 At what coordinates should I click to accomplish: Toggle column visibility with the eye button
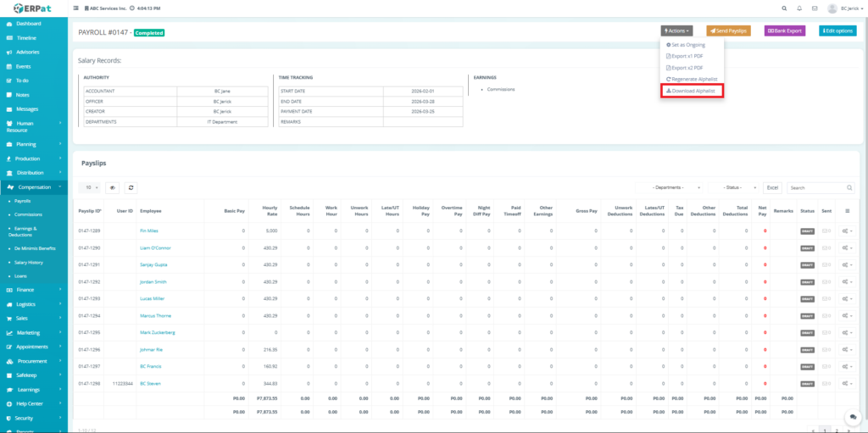(112, 187)
